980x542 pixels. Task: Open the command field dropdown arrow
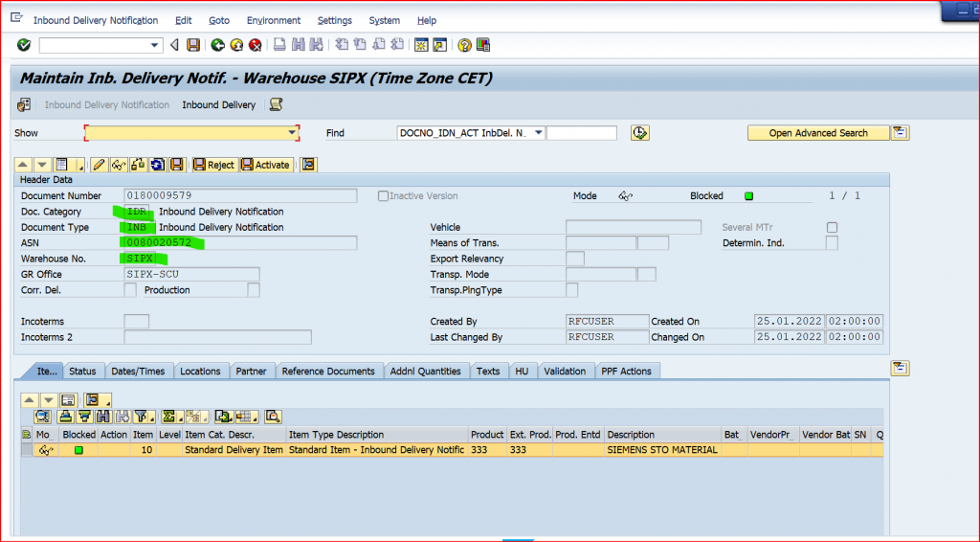tap(154, 45)
